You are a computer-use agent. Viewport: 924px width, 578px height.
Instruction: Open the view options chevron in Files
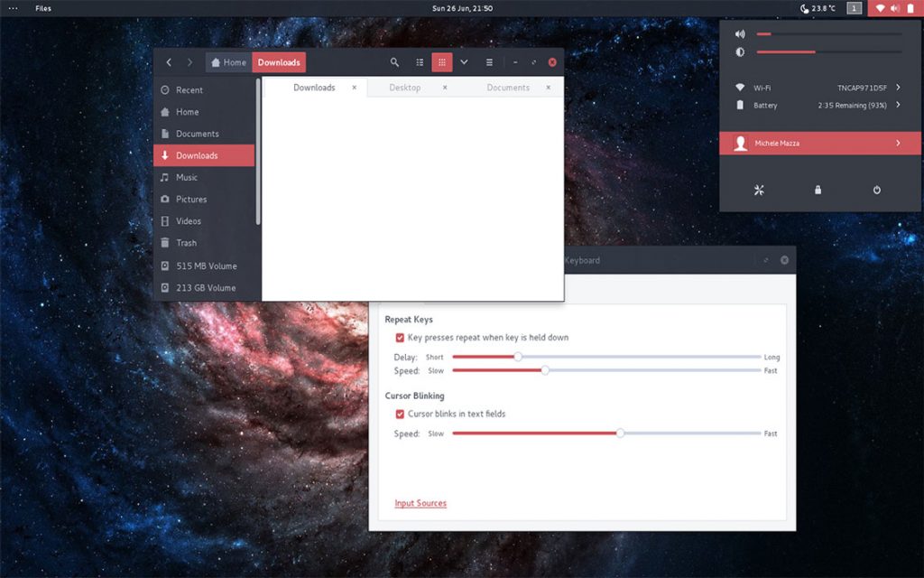pos(464,62)
